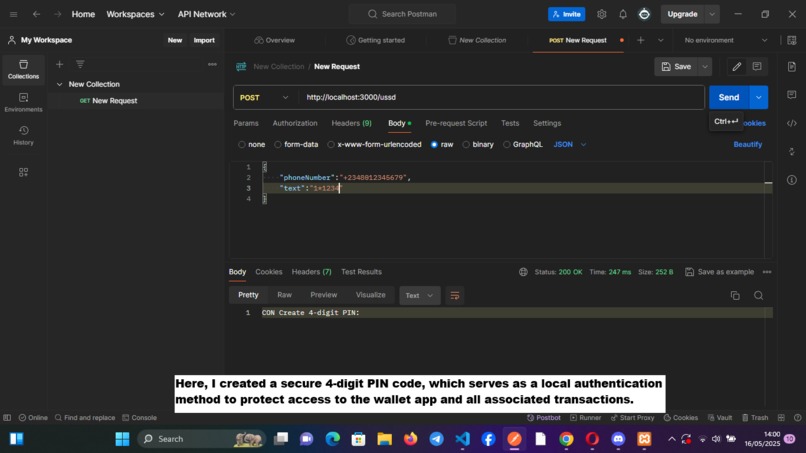The image size is (806, 453).
Task: Click the filter collections icon
Action: pos(80,64)
